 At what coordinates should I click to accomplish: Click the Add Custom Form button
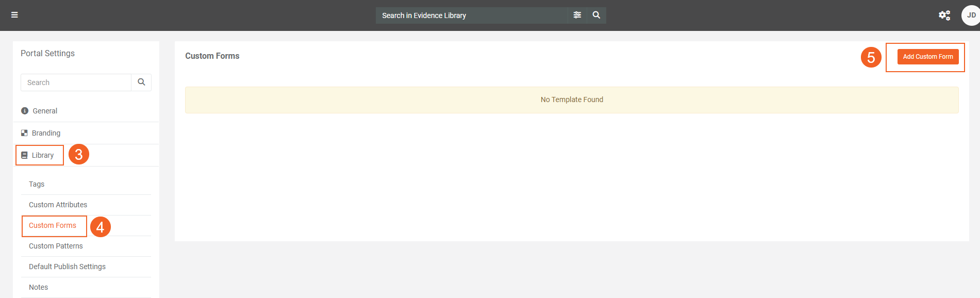928,57
